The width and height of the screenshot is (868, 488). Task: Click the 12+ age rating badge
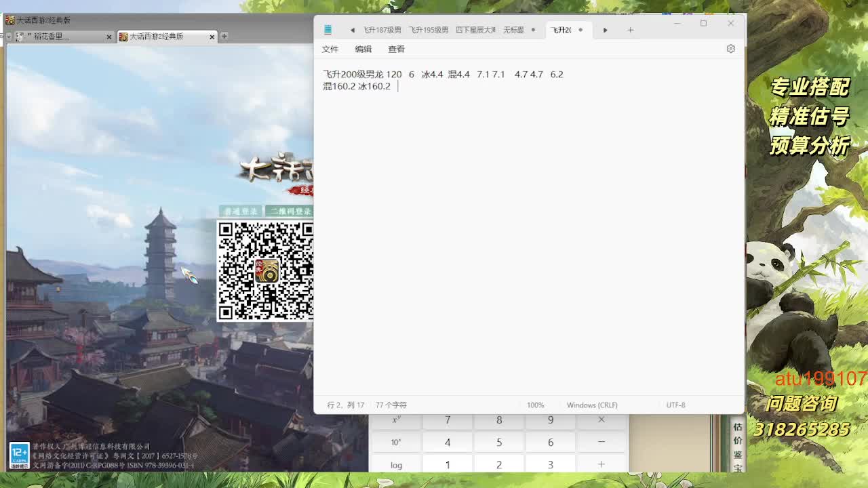click(19, 455)
